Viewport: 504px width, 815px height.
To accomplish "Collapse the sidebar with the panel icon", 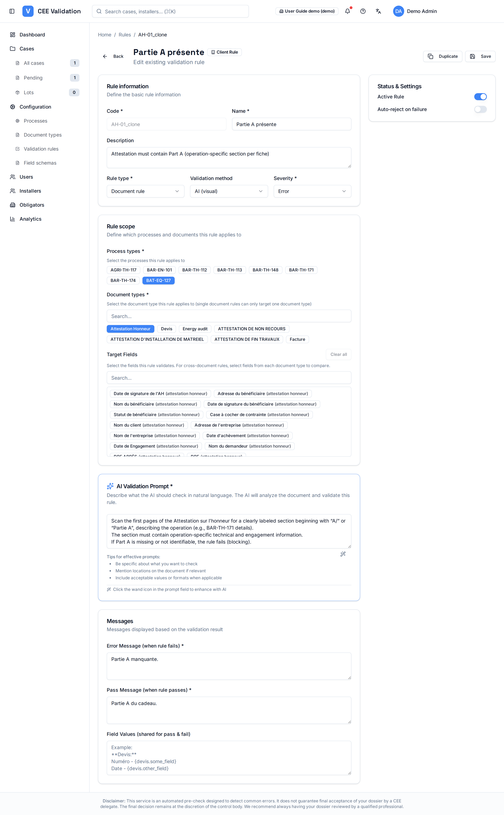I will click(x=12, y=11).
